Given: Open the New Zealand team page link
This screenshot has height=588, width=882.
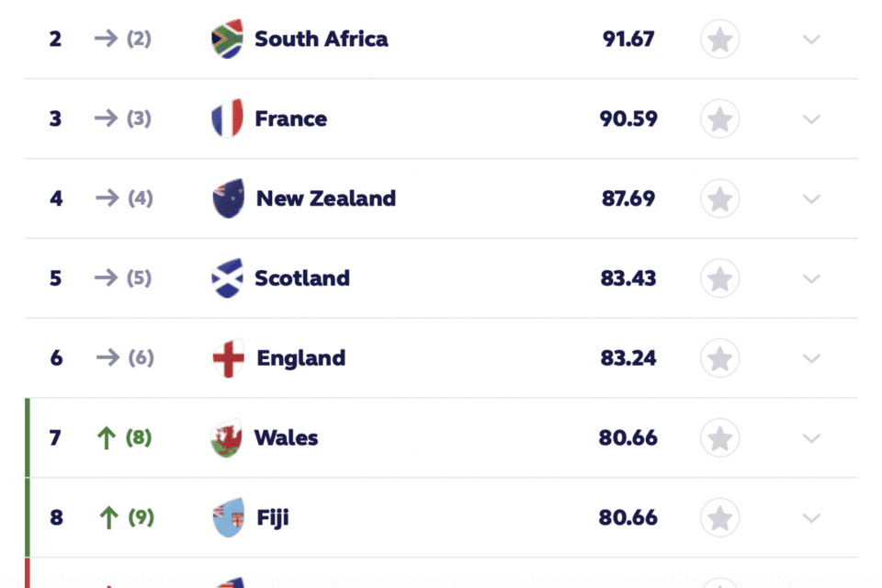Looking at the screenshot, I should point(324,198).
